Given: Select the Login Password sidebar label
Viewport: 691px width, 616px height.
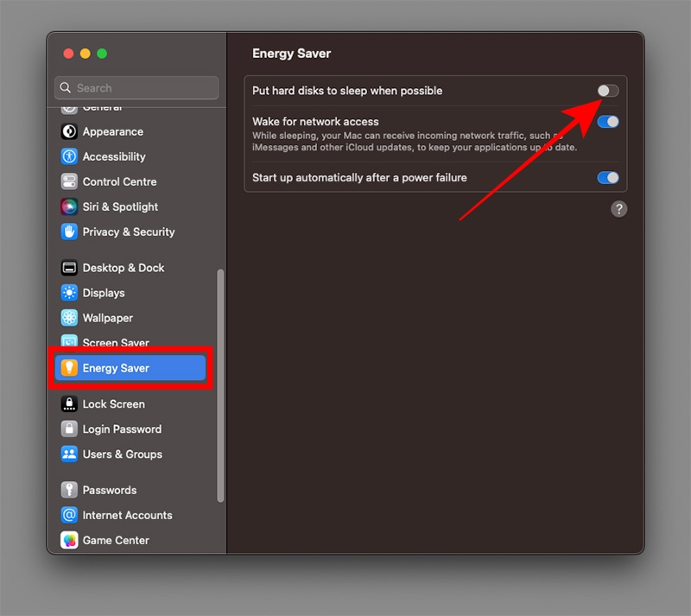Looking at the screenshot, I should click(x=122, y=429).
